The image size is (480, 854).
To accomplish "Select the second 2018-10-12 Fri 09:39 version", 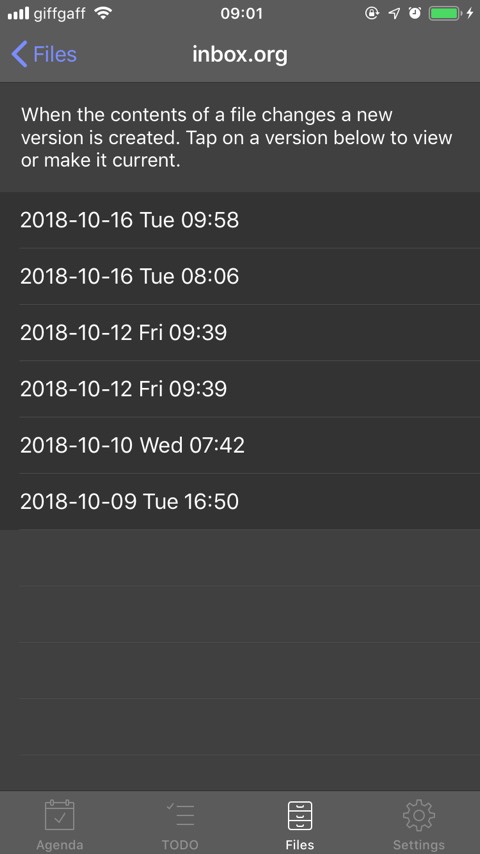I will click(240, 389).
